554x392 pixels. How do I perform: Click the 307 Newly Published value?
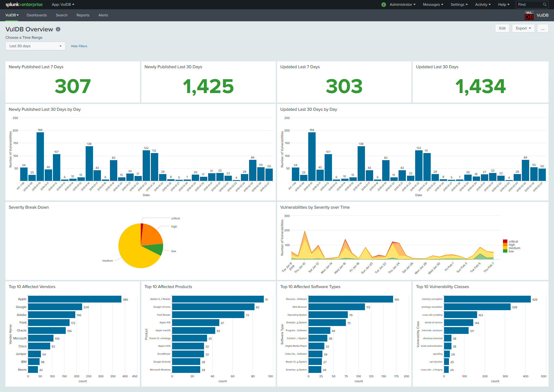(x=73, y=86)
